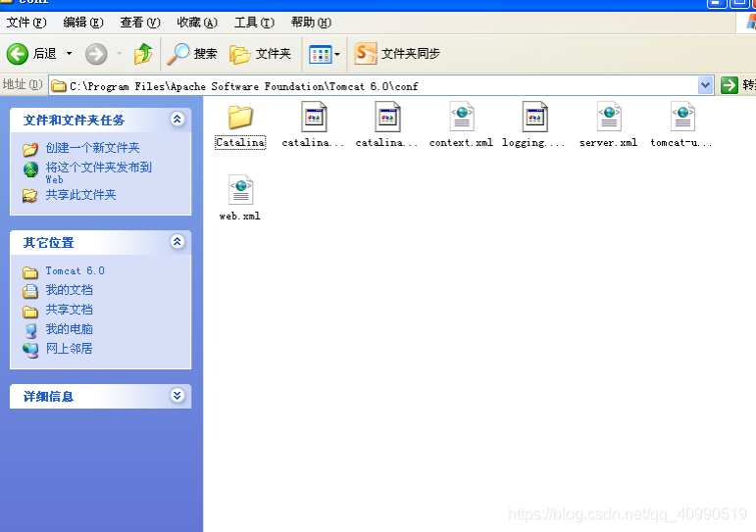Toggle the Folders (文件夹) pane button

pyautogui.click(x=261, y=54)
